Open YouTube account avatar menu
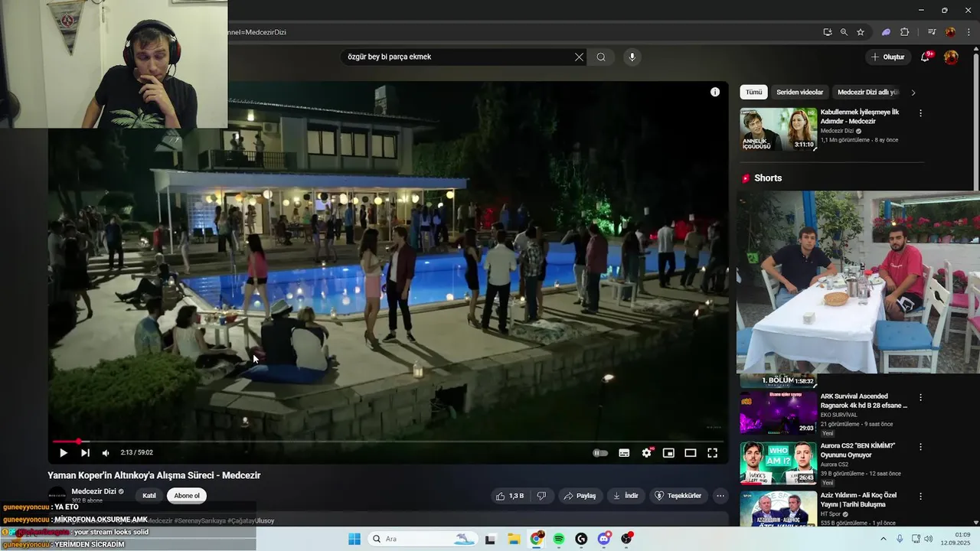Image resolution: width=980 pixels, height=551 pixels. [951, 57]
